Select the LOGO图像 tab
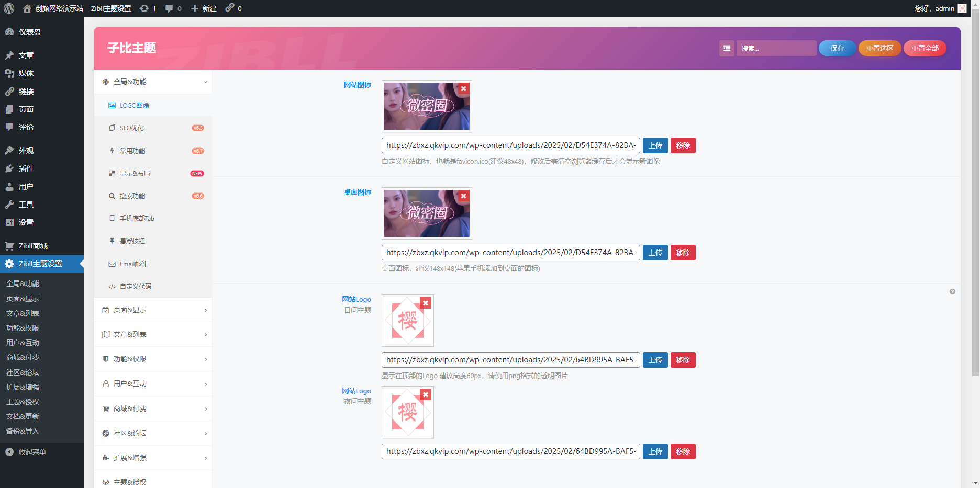The width and height of the screenshot is (980, 488). 153,105
